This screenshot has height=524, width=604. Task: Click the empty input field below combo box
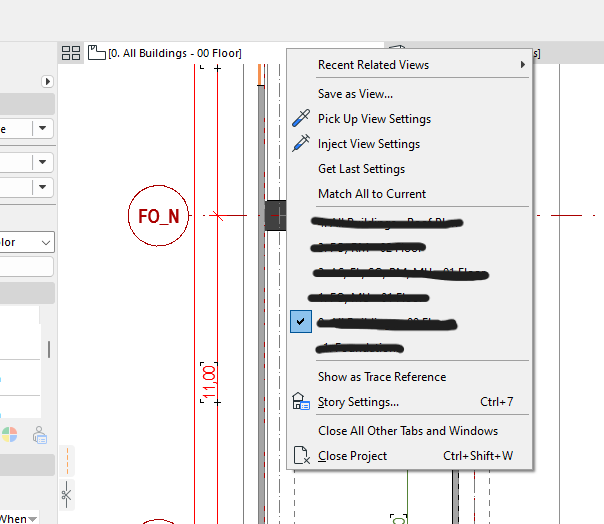(x=26, y=267)
